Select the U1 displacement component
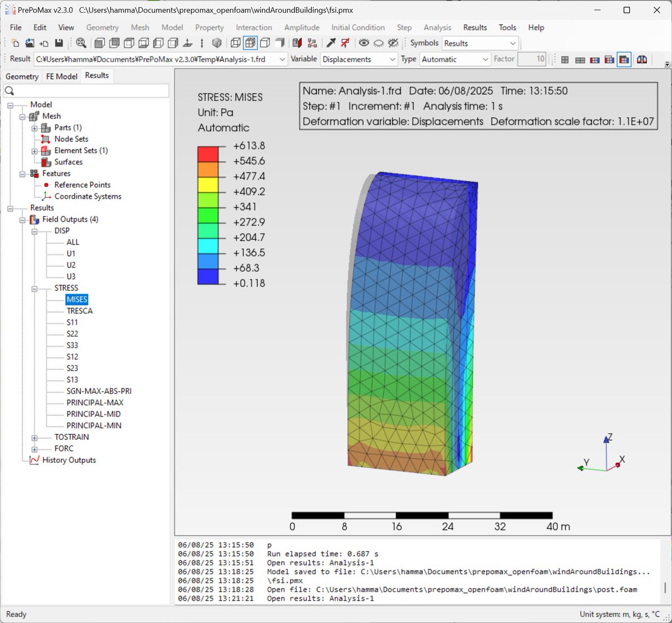Screen dimensions: 672x623 tap(71, 254)
